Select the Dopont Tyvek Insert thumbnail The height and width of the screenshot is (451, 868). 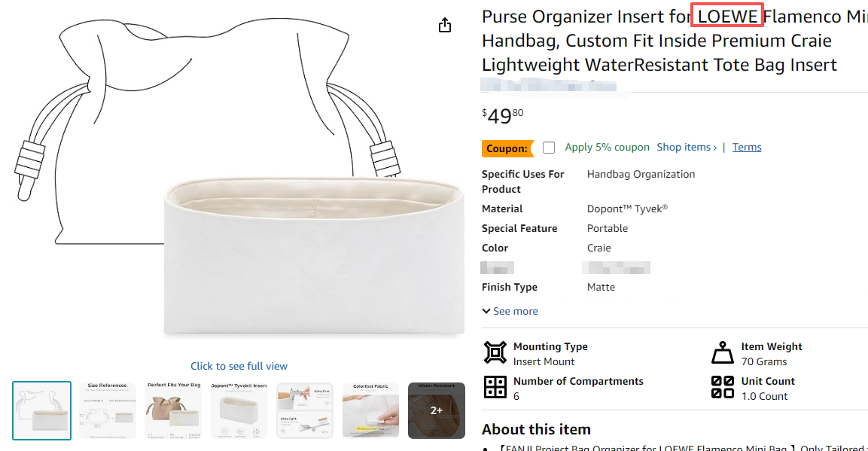(x=239, y=410)
